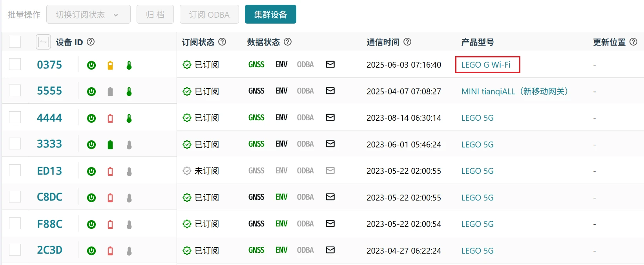Check the checkbox for device 3333
The image size is (644, 265).
[15, 144]
